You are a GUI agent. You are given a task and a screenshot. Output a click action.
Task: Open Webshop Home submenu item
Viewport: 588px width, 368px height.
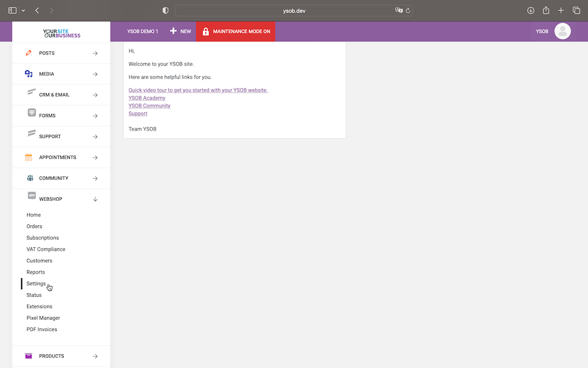click(33, 215)
